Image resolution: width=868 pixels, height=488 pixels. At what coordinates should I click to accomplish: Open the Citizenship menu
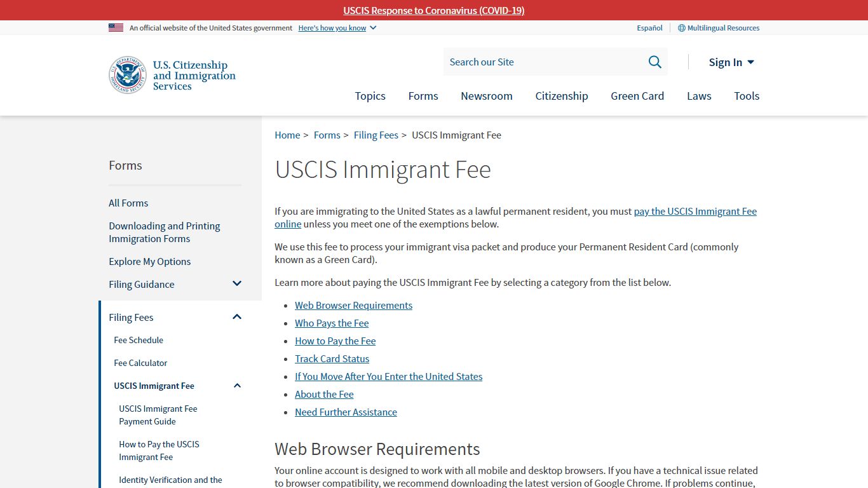[562, 96]
